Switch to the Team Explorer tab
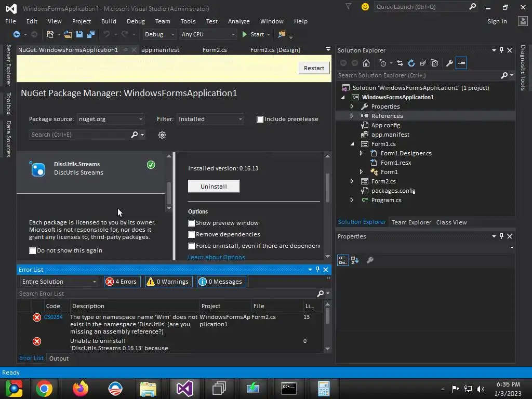532x399 pixels. [411, 222]
